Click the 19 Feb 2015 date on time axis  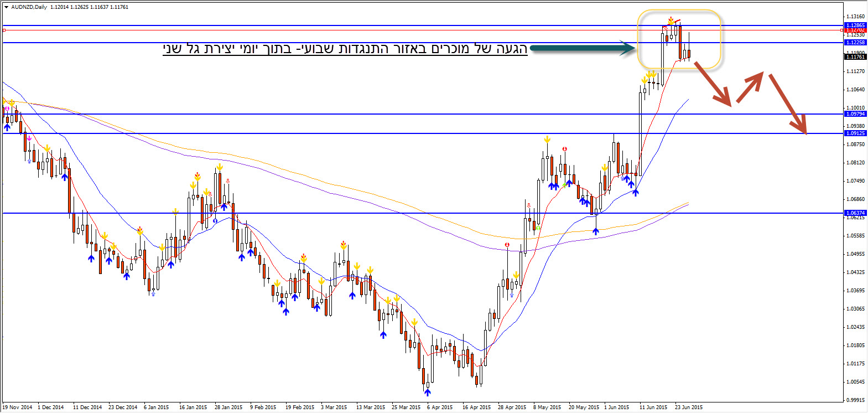pyautogui.click(x=299, y=407)
